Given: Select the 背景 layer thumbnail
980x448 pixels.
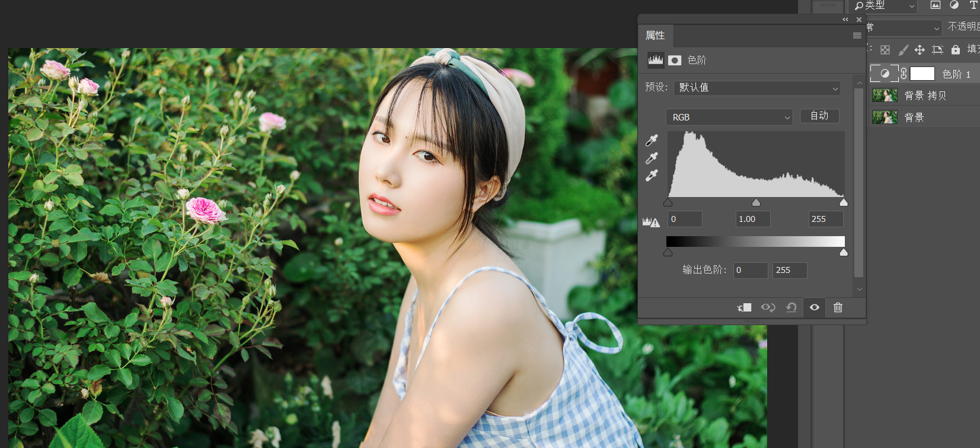Looking at the screenshot, I should point(885,117).
